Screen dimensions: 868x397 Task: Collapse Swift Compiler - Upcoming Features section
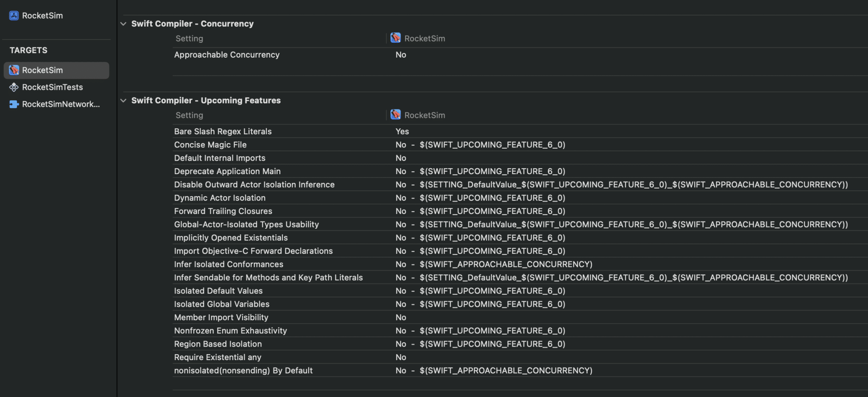pyautogui.click(x=123, y=100)
